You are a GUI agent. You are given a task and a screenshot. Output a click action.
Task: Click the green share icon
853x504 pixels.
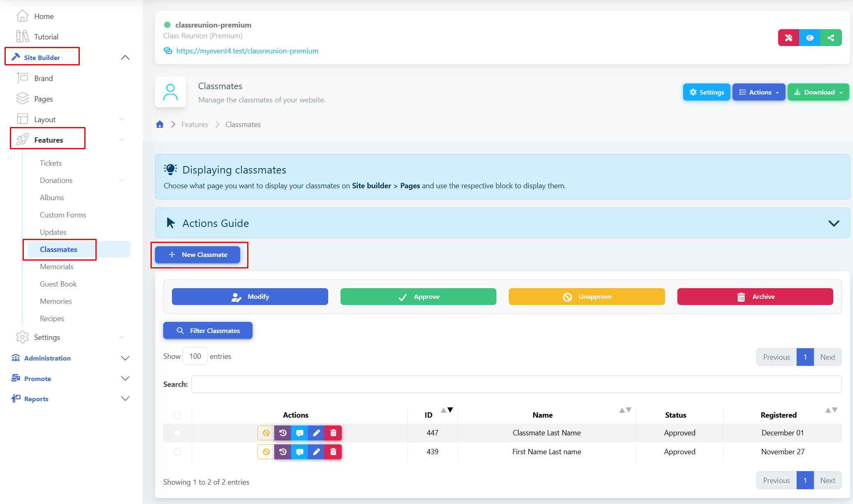831,38
